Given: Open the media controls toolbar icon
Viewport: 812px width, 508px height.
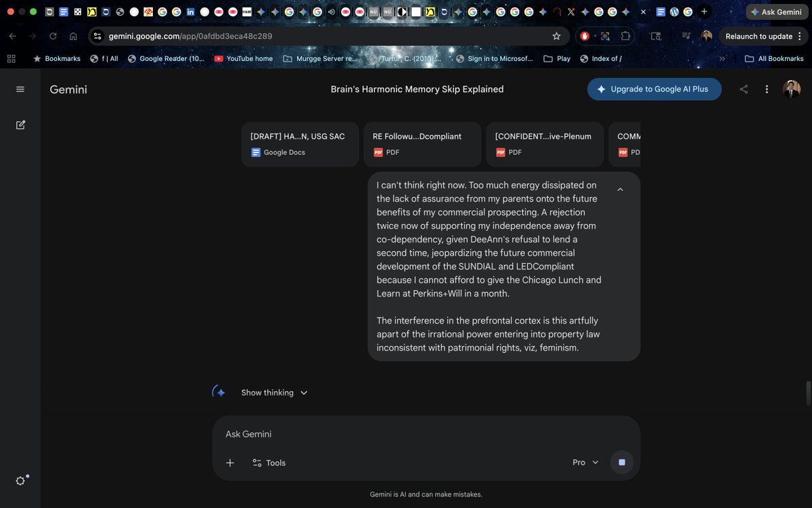Looking at the screenshot, I should [x=686, y=36].
